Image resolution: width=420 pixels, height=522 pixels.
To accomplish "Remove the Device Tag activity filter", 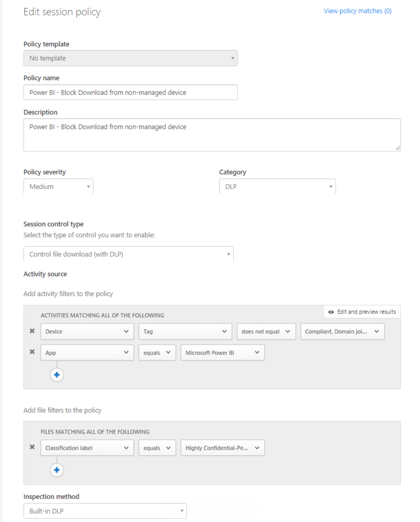I will (32, 331).
